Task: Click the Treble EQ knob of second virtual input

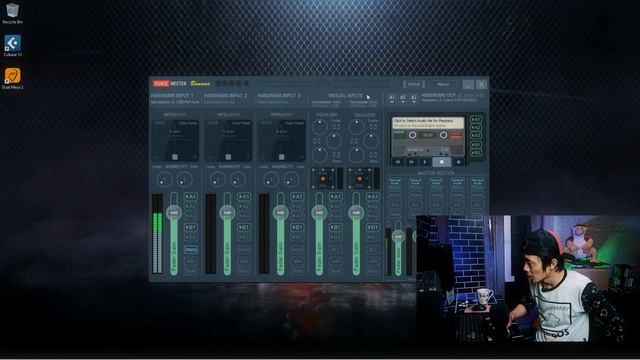Action: [x=356, y=127]
